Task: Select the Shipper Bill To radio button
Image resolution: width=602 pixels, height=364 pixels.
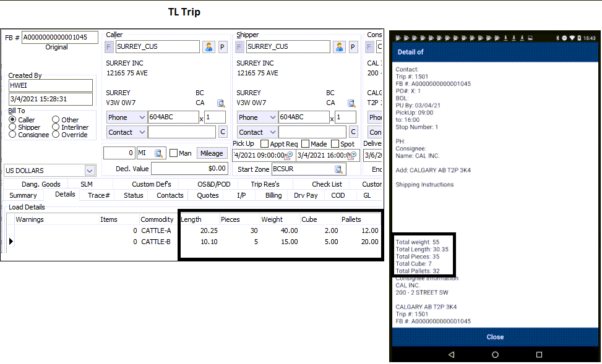Action: click(x=12, y=127)
